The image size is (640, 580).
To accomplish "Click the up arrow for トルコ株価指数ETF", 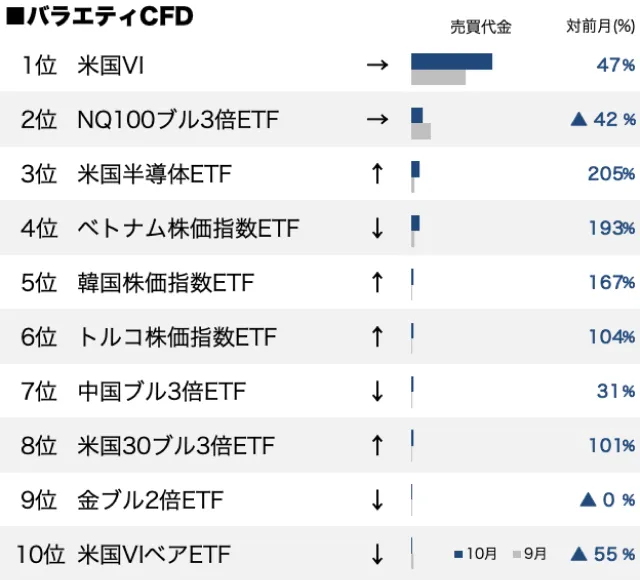I will point(377,336).
